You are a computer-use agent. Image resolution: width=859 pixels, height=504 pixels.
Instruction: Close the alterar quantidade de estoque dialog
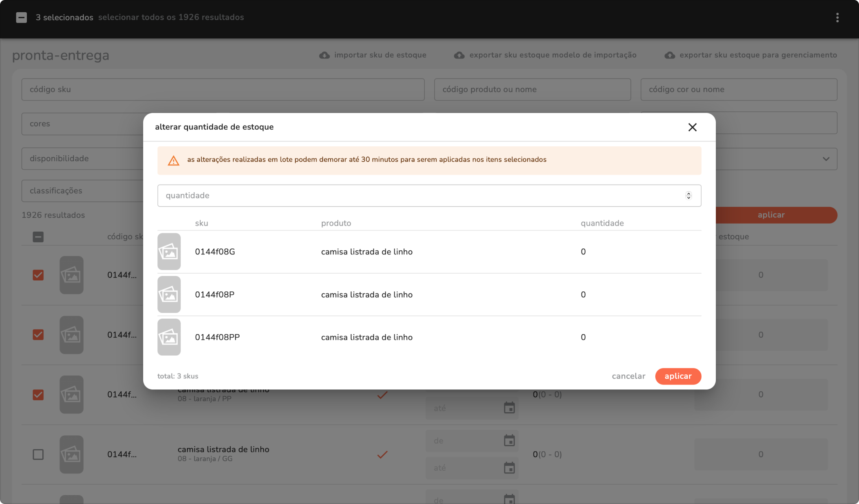[x=692, y=127]
